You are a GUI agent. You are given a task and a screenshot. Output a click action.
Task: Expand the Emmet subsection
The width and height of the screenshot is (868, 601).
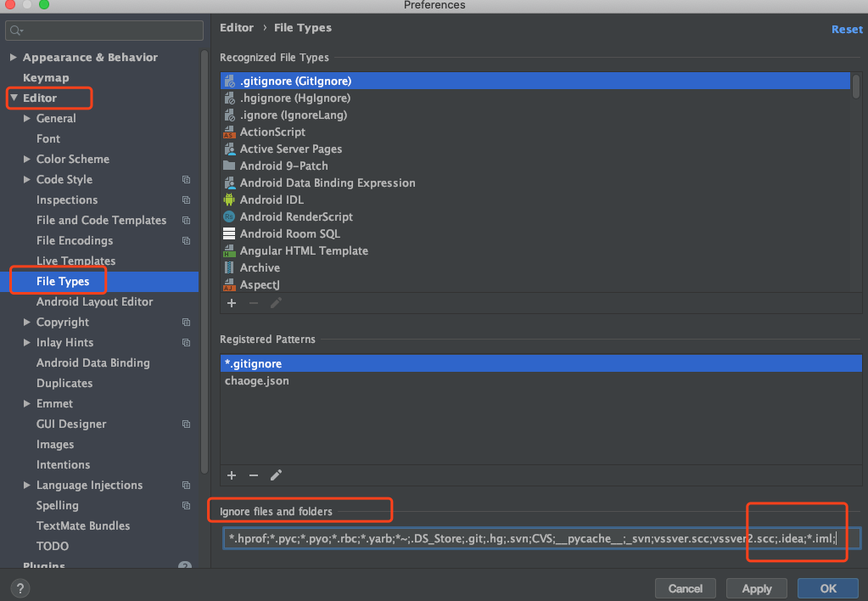click(26, 404)
